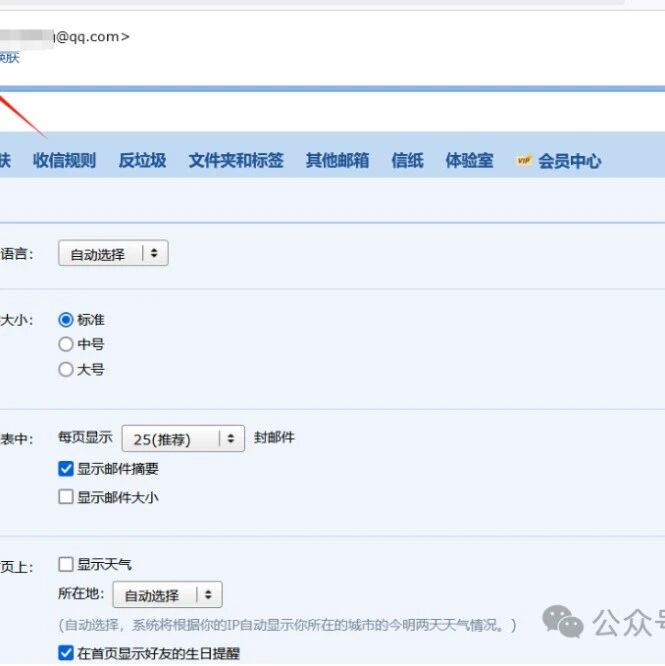Open the 所在地 自动选择 dropdown
Viewport: 665px width, 666px height.
(167, 595)
